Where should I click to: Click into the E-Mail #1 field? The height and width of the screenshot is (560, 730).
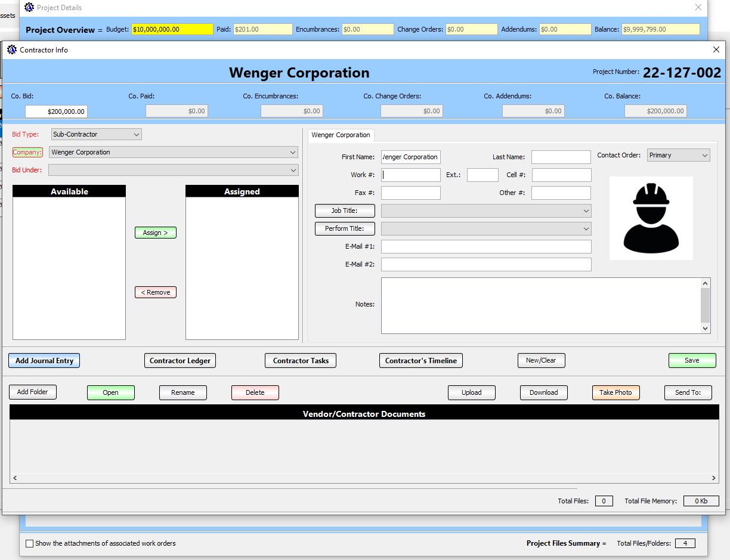pos(485,247)
